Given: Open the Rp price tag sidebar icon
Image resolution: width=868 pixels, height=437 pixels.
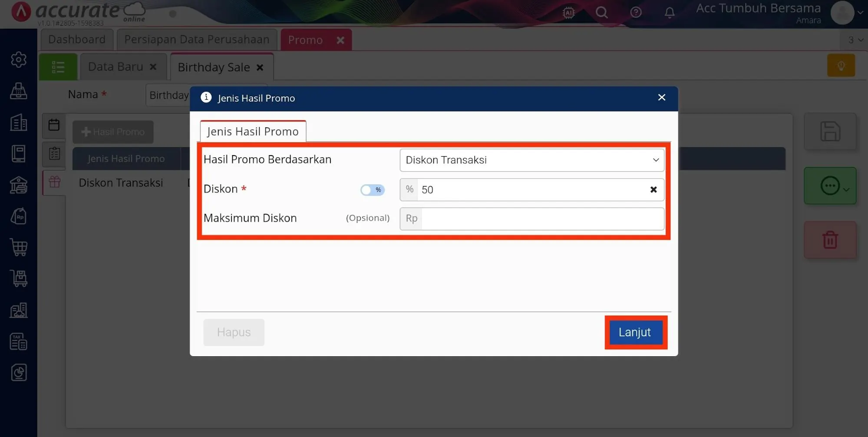Looking at the screenshot, I should tap(19, 216).
